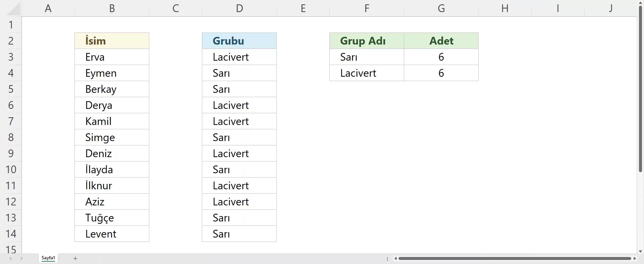Click the three-dot scrollbar resize handle
Viewport: 644px width, 264px height.
387,259
